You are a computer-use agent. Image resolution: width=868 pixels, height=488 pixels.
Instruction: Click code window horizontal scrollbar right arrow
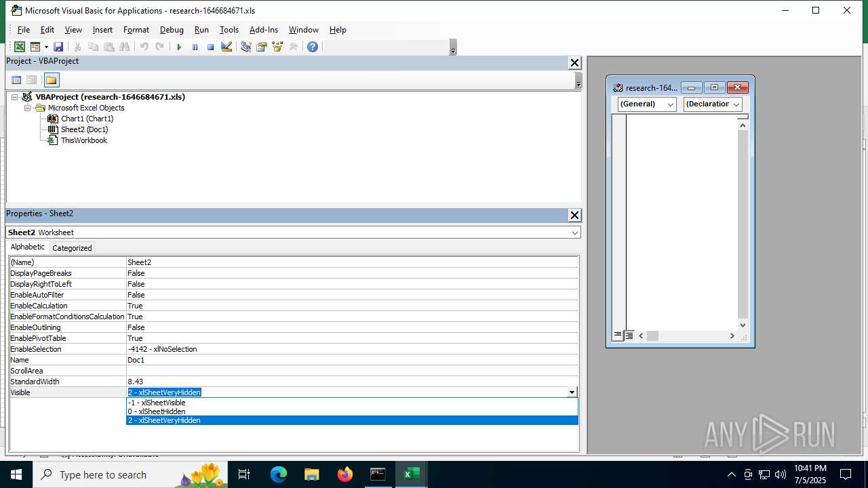pyautogui.click(x=732, y=336)
